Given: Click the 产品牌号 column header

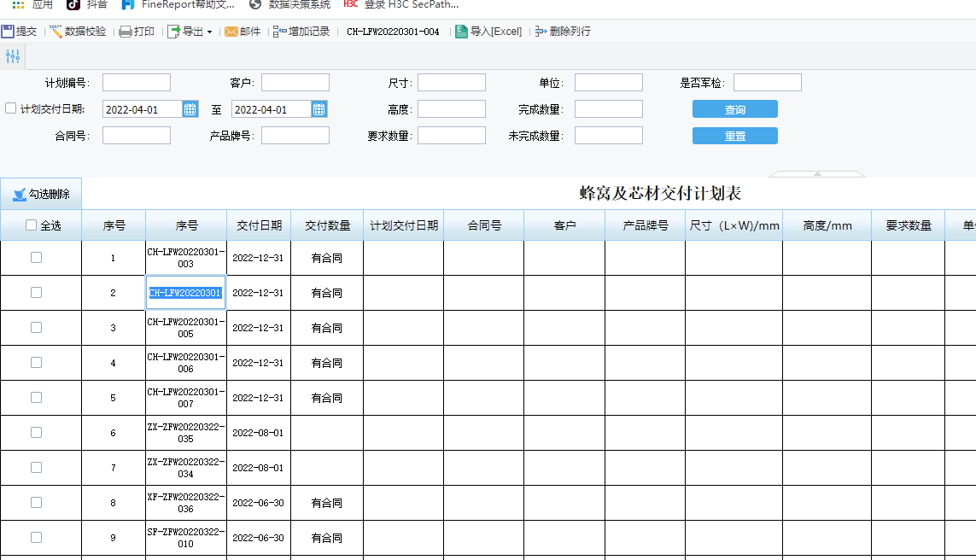Looking at the screenshot, I should (x=646, y=225).
